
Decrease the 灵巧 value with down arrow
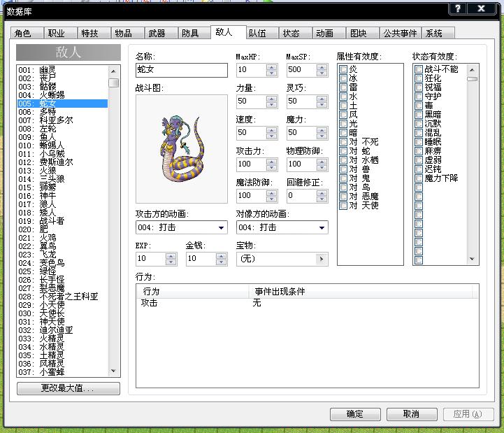coord(322,104)
